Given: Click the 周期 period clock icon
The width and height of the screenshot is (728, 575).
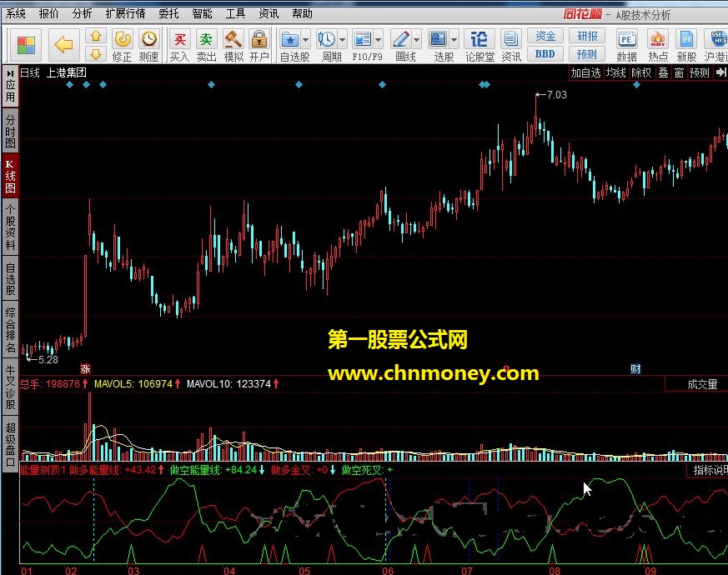Looking at the screenshot, I should (x=327, y=40).
